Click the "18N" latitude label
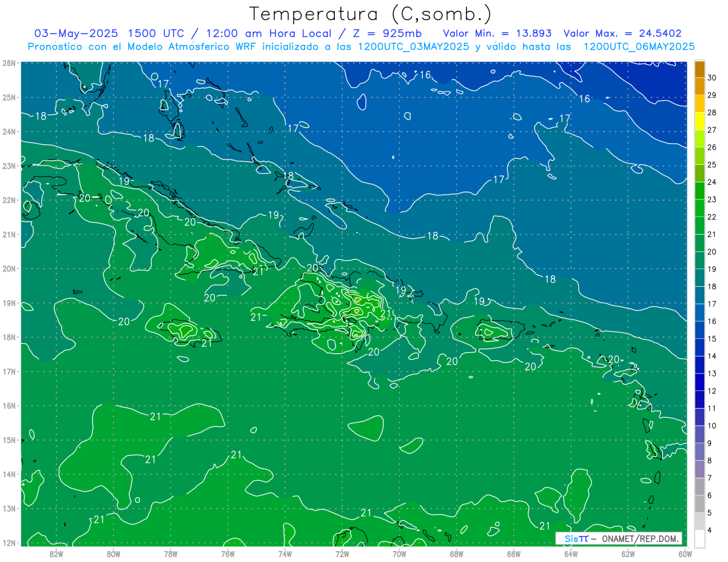728x562 pixels. tap(8, 337)
